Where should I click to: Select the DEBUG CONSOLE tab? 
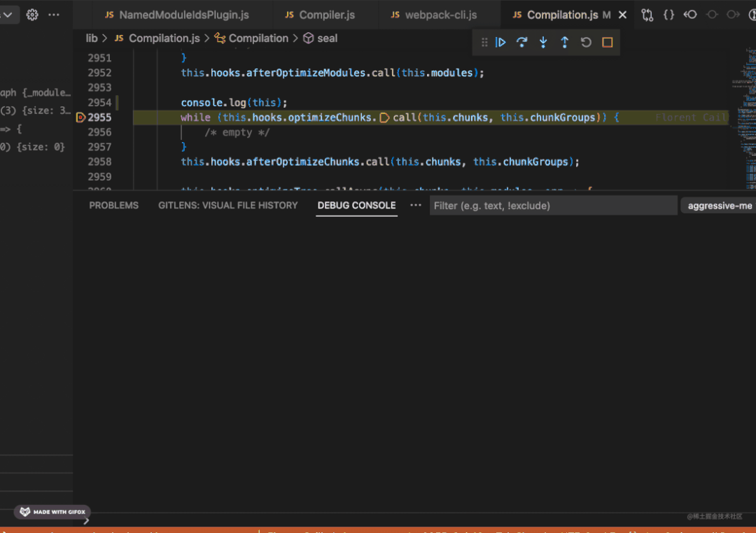click(357, 206)
